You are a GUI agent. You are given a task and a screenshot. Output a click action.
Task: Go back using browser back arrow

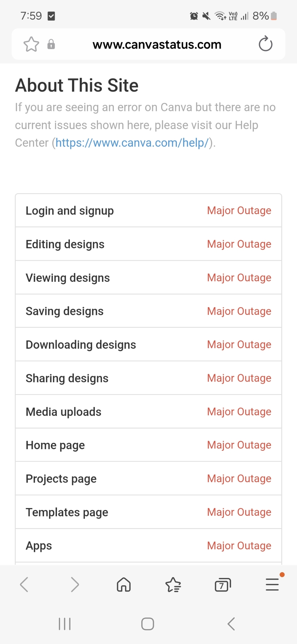pos(24,584)
